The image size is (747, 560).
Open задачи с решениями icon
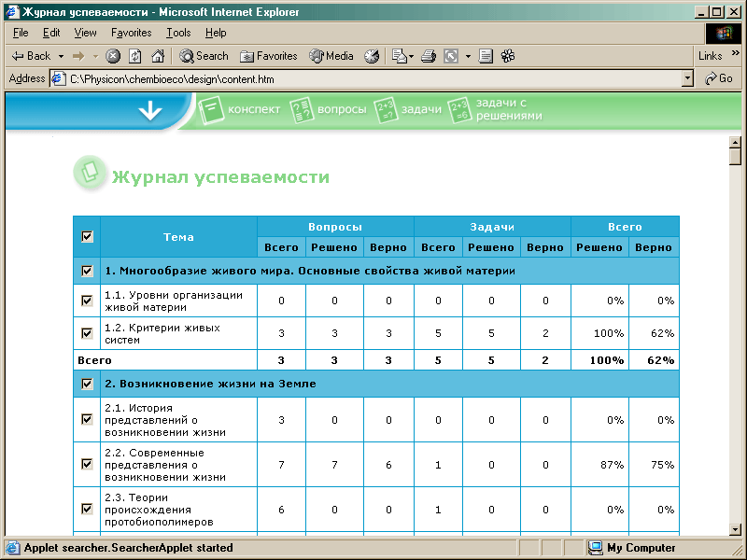pos(459,110)
